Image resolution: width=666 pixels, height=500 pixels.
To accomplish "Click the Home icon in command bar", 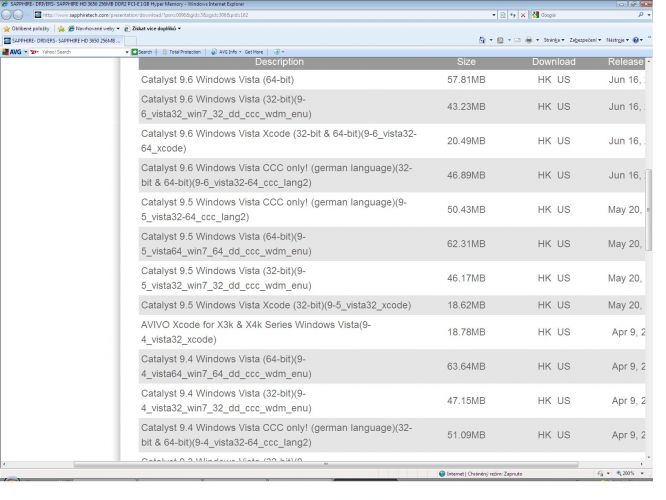I will point(482,40).
